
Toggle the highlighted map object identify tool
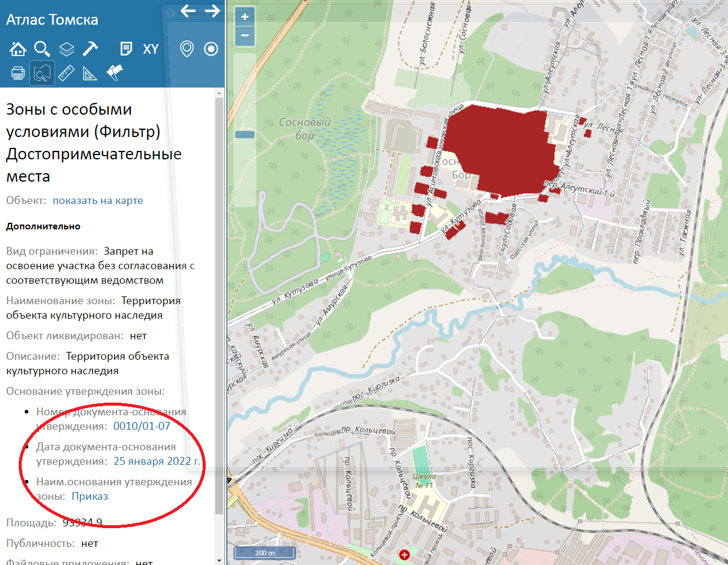pyautogui.click(x=42, y=73)
